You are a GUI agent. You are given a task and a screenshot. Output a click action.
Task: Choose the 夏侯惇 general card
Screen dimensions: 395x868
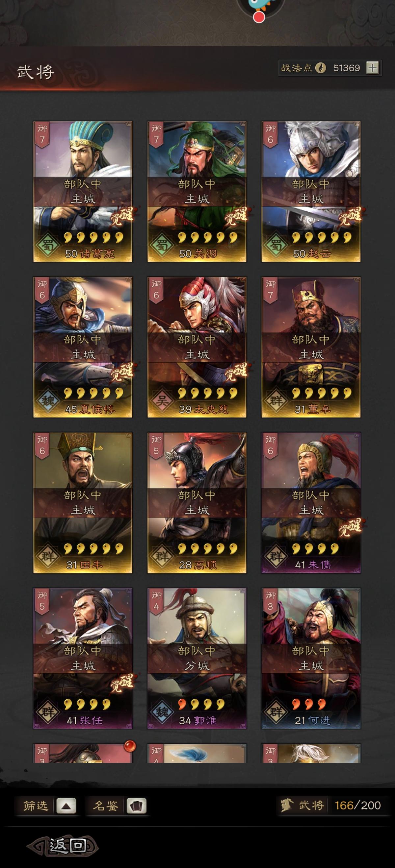point(83,347)
